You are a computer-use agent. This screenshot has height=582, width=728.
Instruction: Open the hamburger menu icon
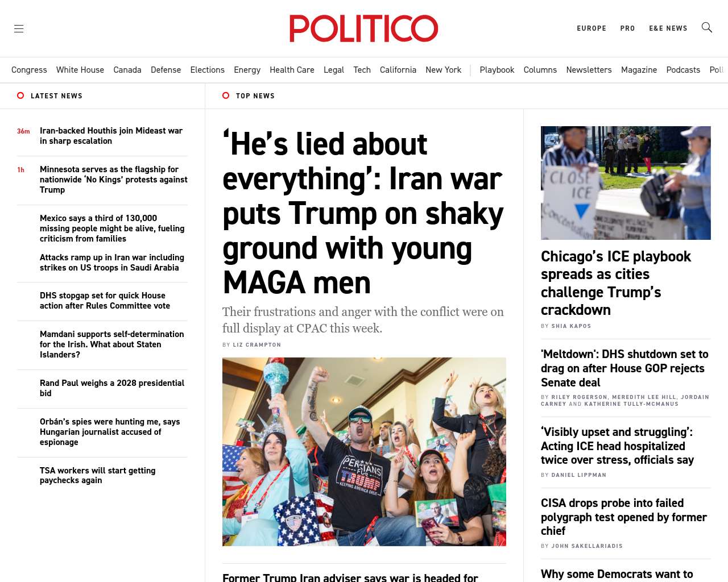19,28
